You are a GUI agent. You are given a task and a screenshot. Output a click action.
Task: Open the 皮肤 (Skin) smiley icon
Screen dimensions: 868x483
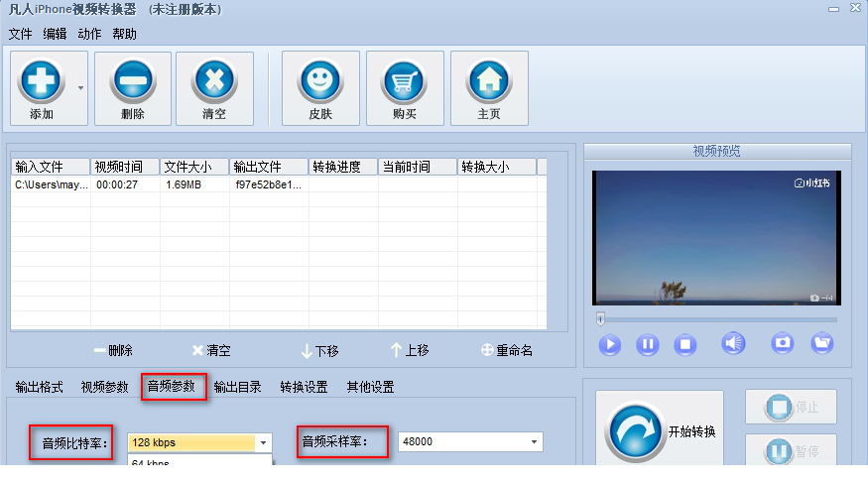tap(320, 80)
